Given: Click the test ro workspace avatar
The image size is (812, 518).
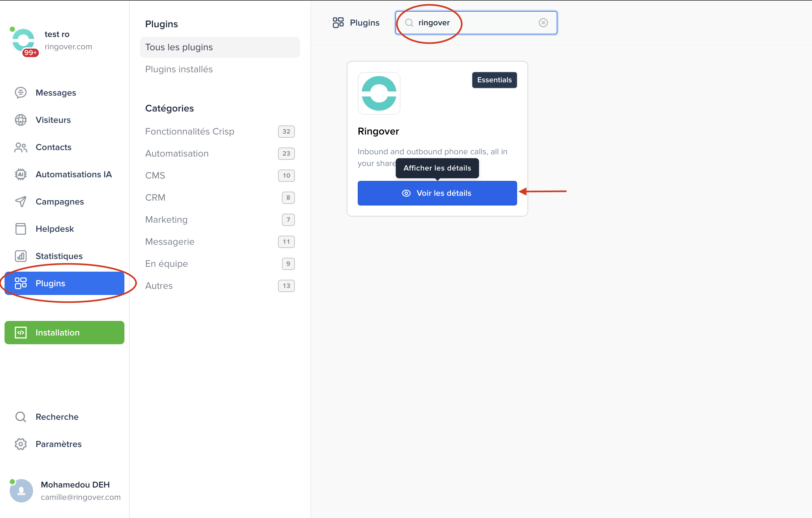Looking at the screenshot, I should pos(23,40).
